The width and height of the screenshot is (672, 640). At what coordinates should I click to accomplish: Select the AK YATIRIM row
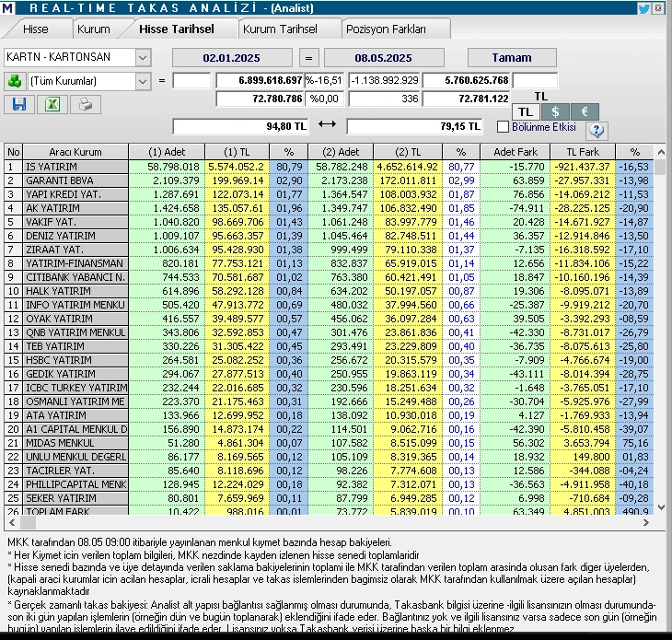(329, 208)
